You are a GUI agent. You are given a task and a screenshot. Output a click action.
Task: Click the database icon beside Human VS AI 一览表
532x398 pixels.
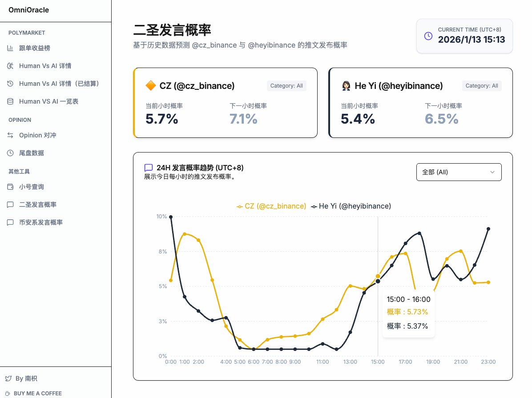pyautogui.click(x=10, y=101)
